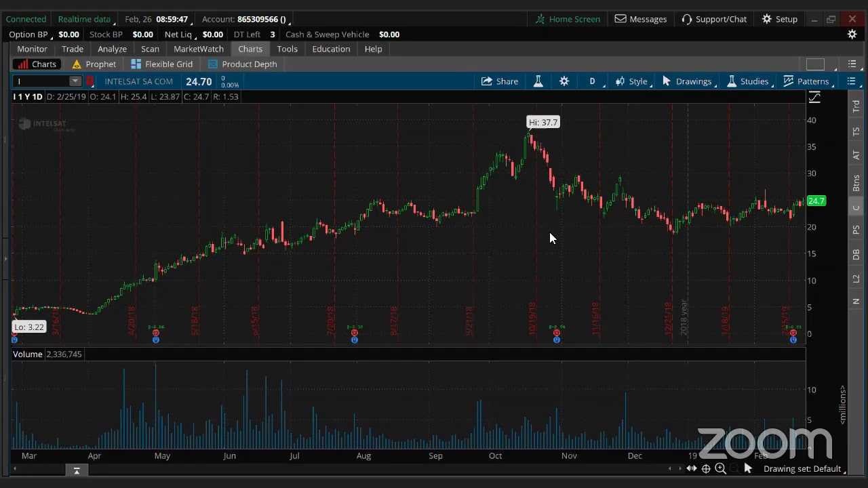Click the 24.7 current price tag
The height and width of the screenshot is (488, 868).
point(816,201)
